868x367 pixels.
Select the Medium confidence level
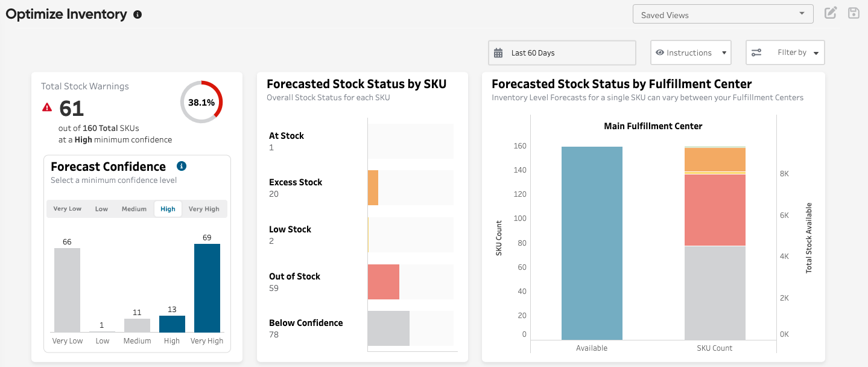click(134, 209)
